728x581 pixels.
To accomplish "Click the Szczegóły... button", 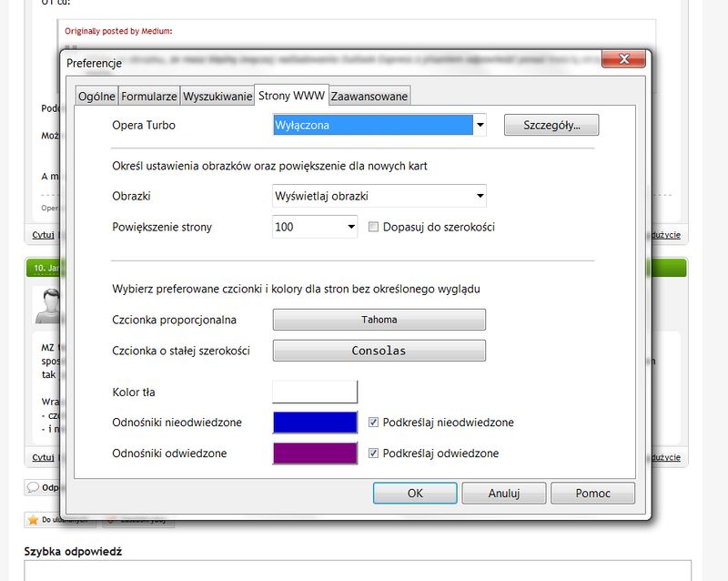I will (x=551, y=125).
